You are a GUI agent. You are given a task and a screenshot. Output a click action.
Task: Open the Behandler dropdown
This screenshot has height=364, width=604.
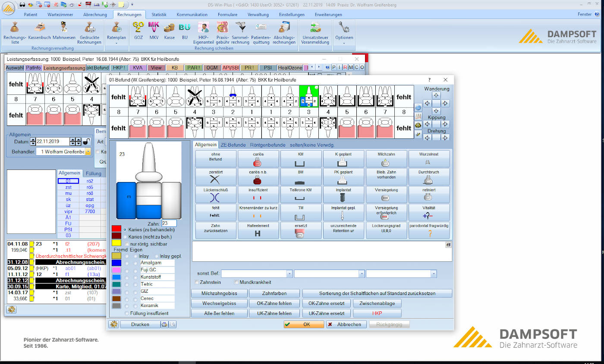[x=88, y=152]
